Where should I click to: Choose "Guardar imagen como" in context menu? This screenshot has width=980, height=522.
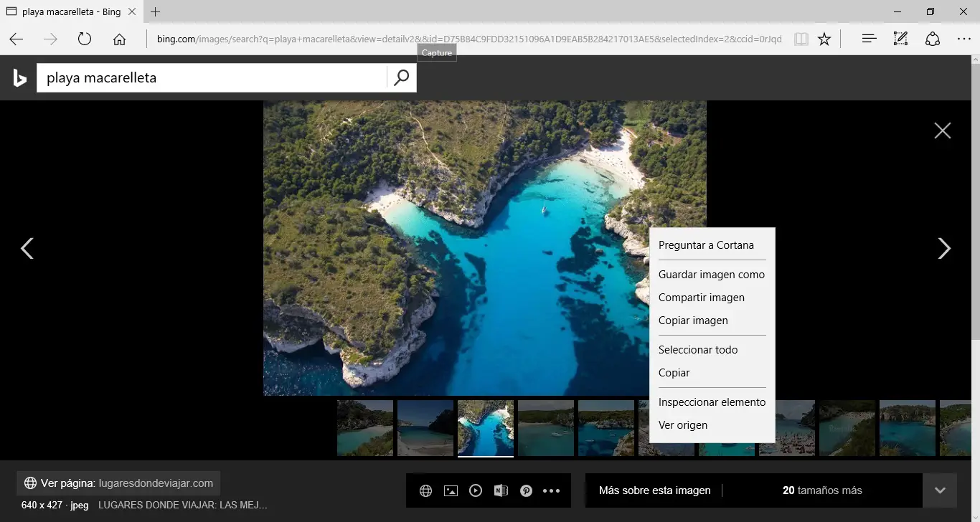click(x=711, y=275)
